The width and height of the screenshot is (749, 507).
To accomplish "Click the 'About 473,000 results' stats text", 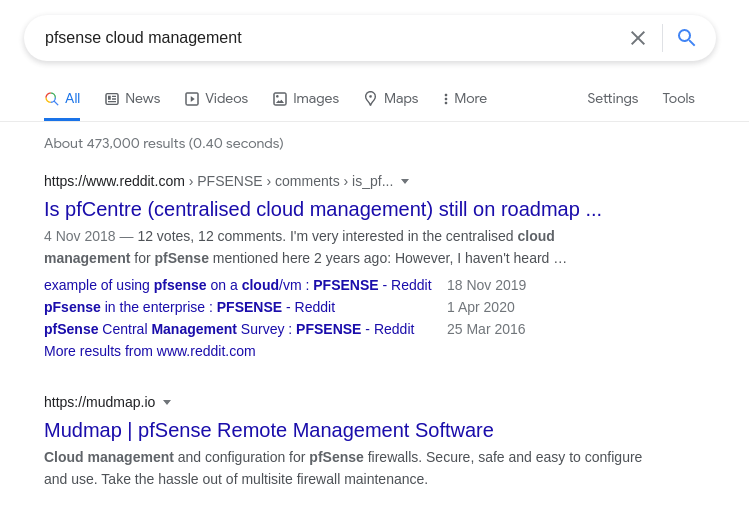I will pyautogui.click(x=163, y=143).
